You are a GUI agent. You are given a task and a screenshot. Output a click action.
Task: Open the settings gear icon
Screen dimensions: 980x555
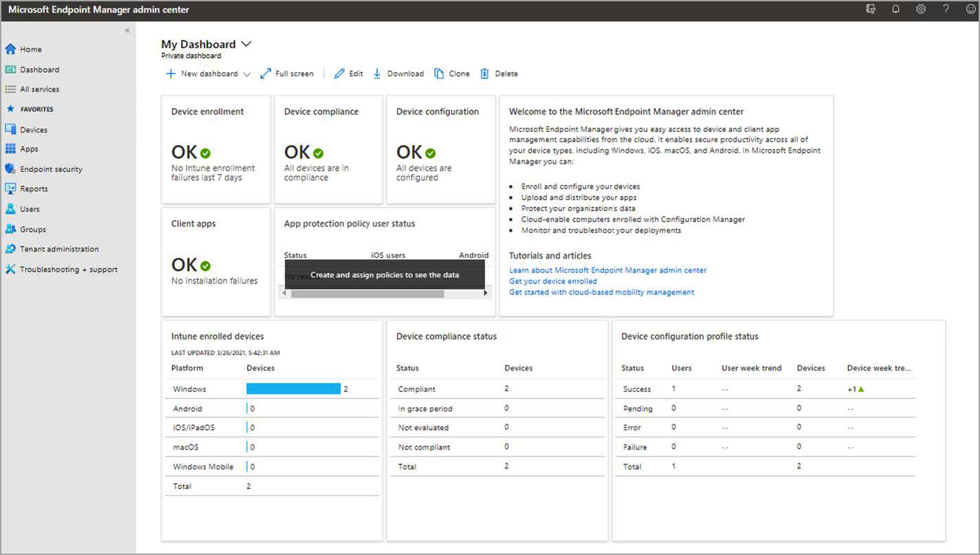921,10
